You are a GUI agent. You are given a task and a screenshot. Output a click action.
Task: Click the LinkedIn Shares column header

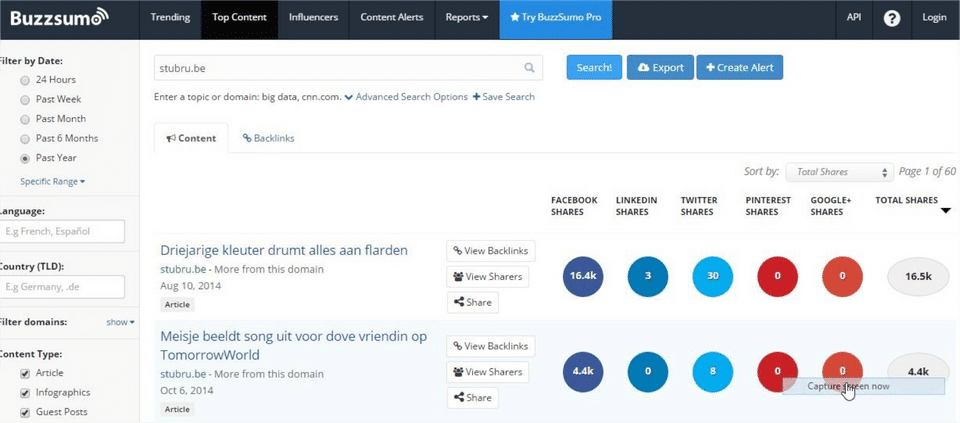(637, 206)
